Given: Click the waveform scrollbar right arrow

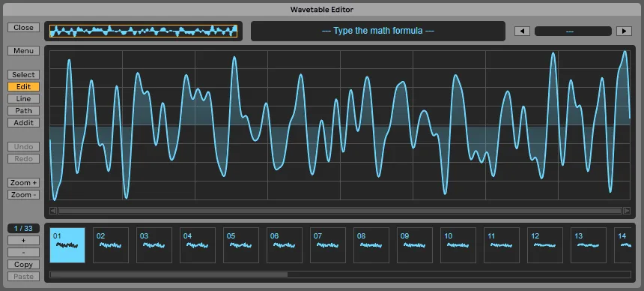Looking at the screenshot, I should coord(627,211).
